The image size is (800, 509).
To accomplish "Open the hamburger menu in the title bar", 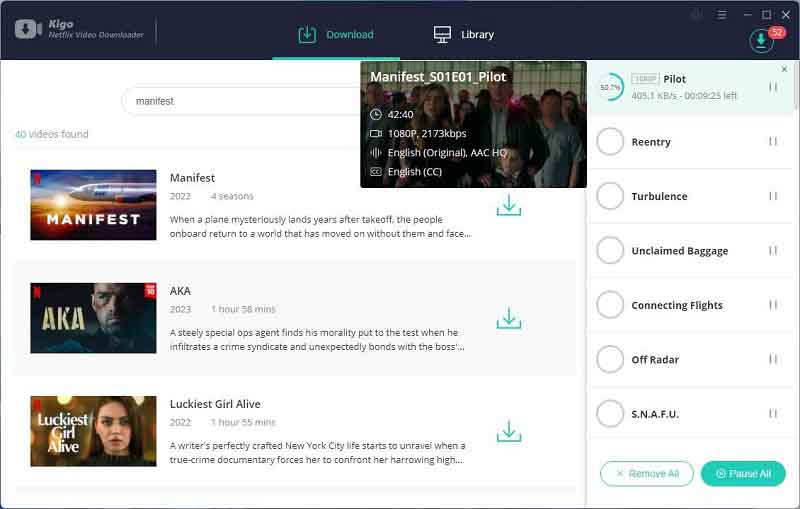I will (721, 15).
